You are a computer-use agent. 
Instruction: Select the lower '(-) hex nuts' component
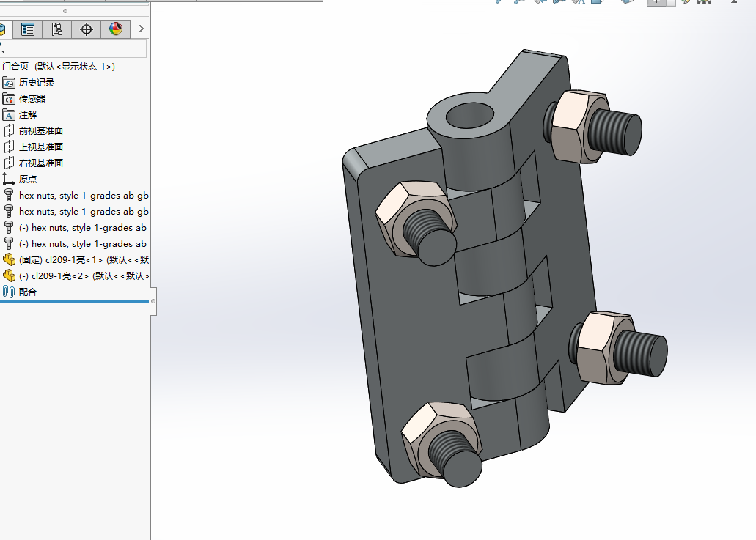coord(75,244)
